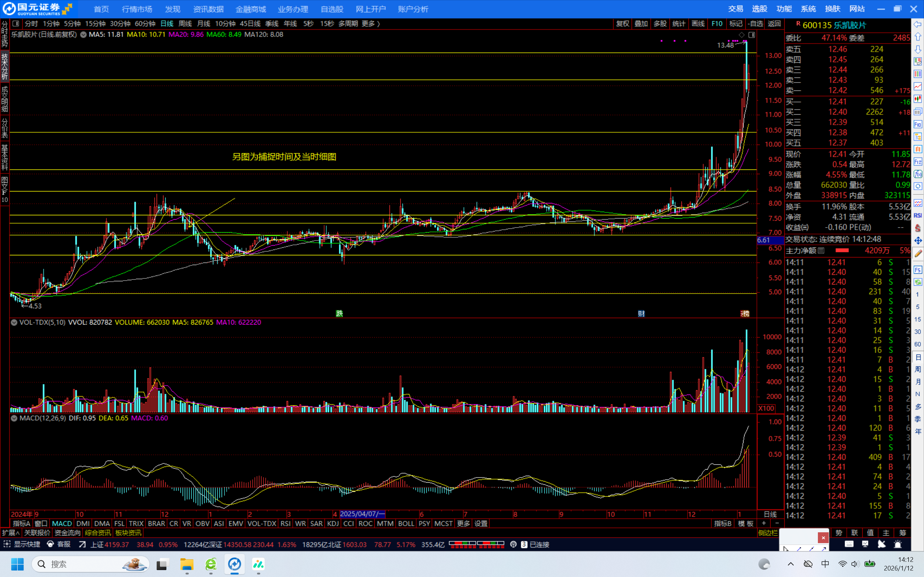Open the MA indicator dropdown beside stock name
Image resolution: width=924 pixels, height=577 pixels.
pos(83,35)
